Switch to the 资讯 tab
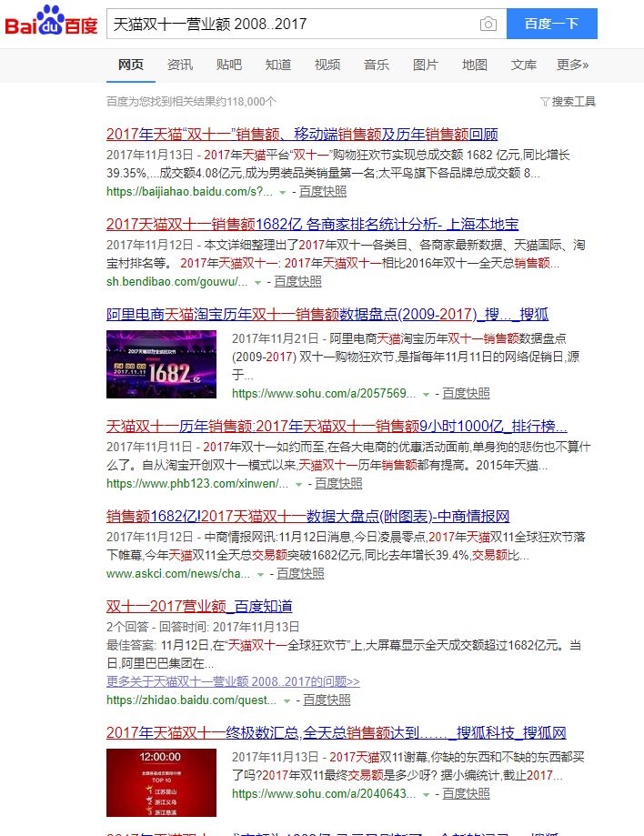This screenshot has height=836, width=644. tap(180, 65)
